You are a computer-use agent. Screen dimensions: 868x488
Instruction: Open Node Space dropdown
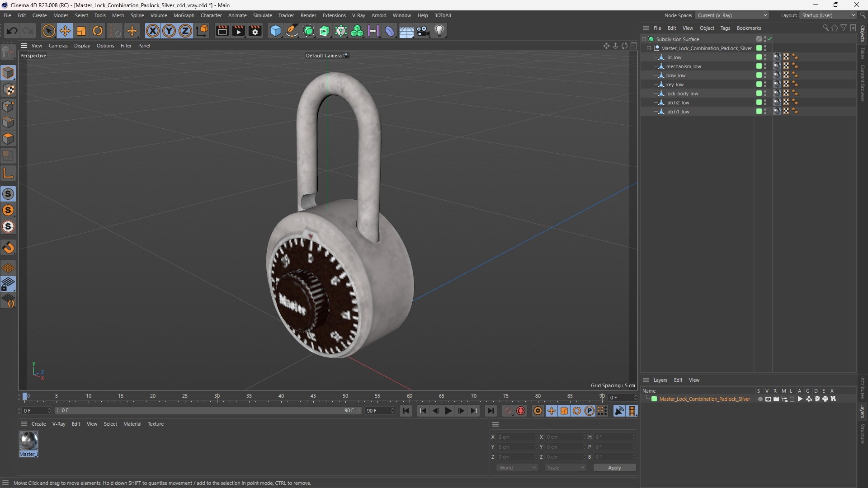(x=731, y=15)
